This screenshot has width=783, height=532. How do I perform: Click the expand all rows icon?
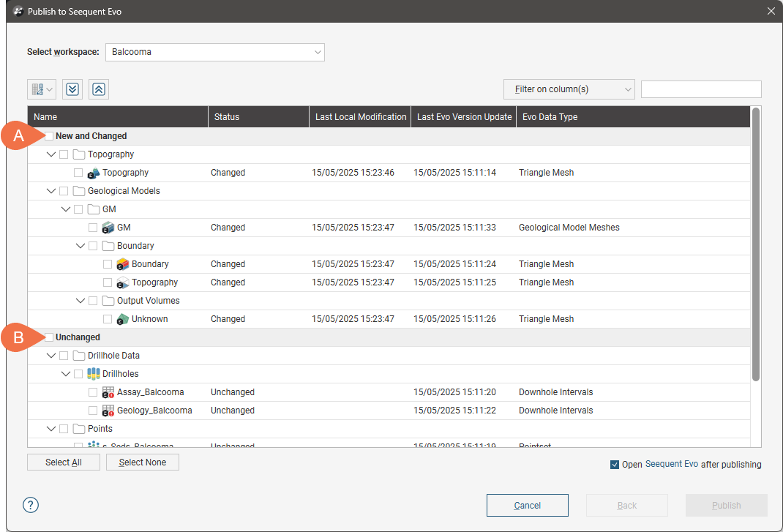pyautogui.click(x=72, y=89)
